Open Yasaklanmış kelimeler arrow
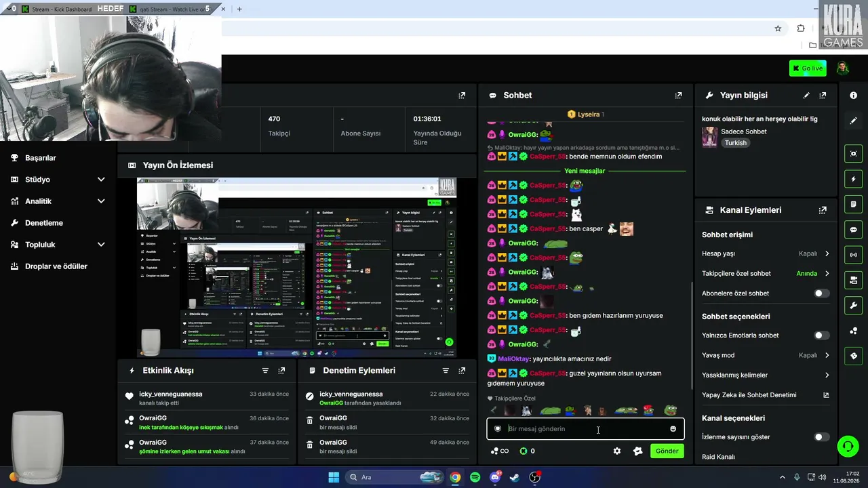Screen dimensions: 868x488 [x=827, y=375]
